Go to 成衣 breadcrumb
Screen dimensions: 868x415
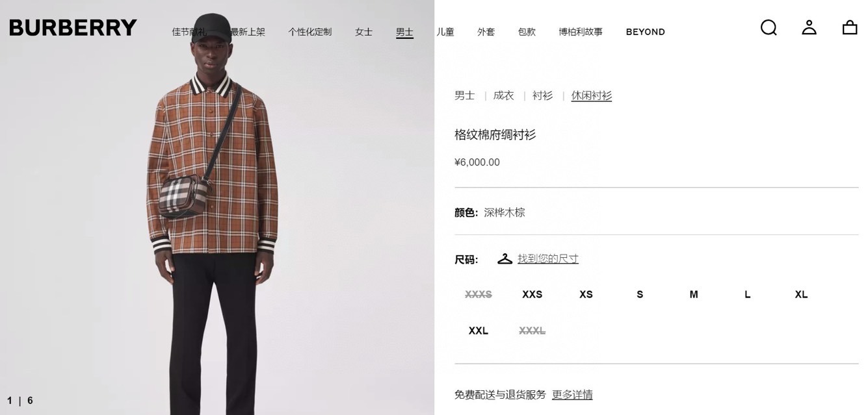click(503, 95)
